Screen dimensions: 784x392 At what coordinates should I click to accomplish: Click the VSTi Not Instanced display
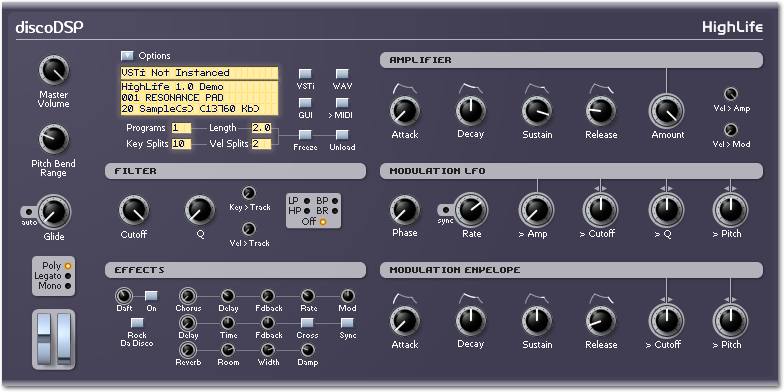click(x=199, y=73)
